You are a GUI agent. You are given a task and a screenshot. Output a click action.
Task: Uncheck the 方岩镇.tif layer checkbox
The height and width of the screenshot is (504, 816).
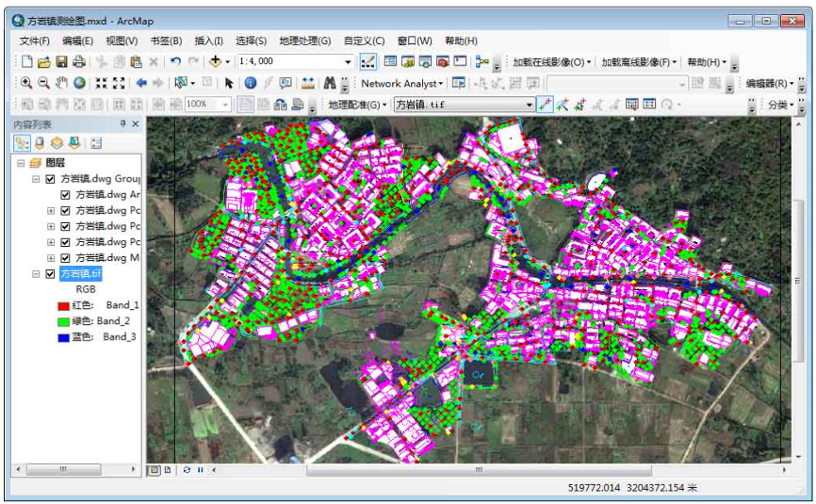coord(50,274)
